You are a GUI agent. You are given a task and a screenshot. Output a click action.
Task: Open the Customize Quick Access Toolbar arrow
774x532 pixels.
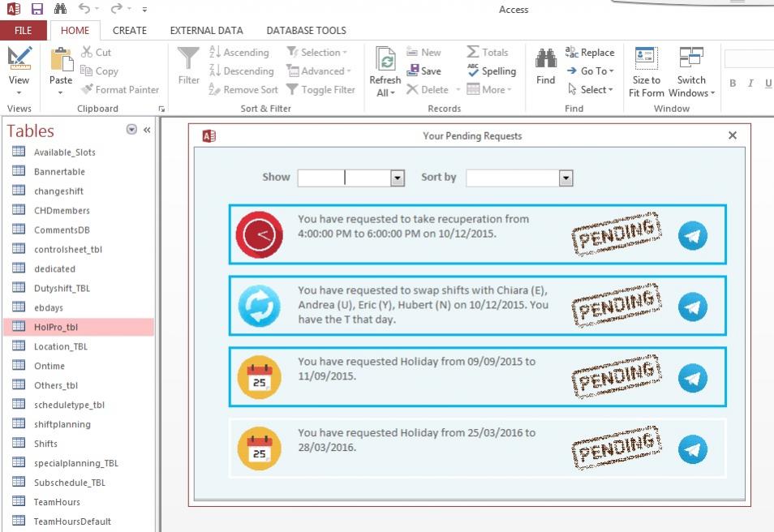[144, 10]
